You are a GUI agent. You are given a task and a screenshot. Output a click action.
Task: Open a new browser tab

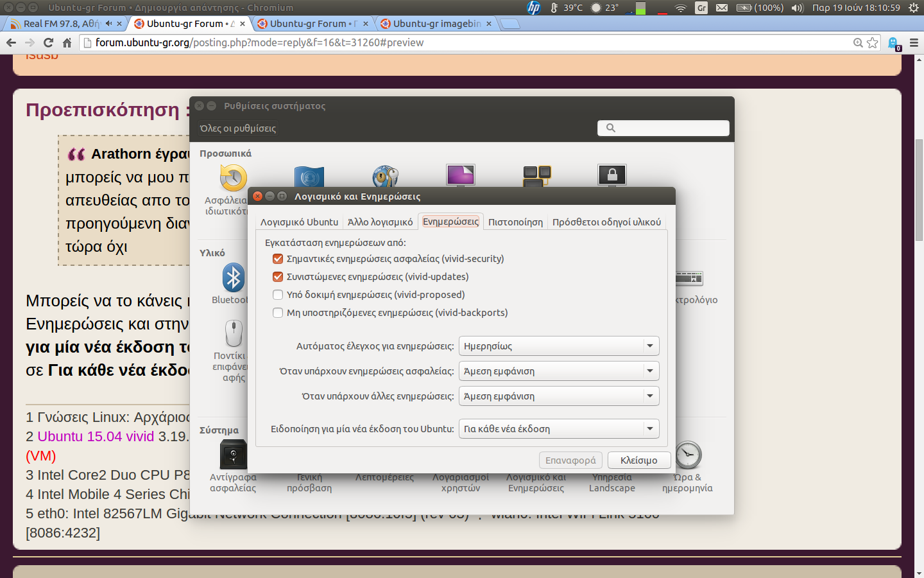pyautogui.click(x=509, y=24)
